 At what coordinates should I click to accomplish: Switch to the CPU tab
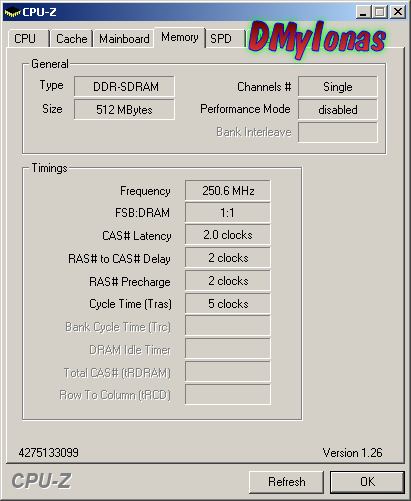coord(29,39)
